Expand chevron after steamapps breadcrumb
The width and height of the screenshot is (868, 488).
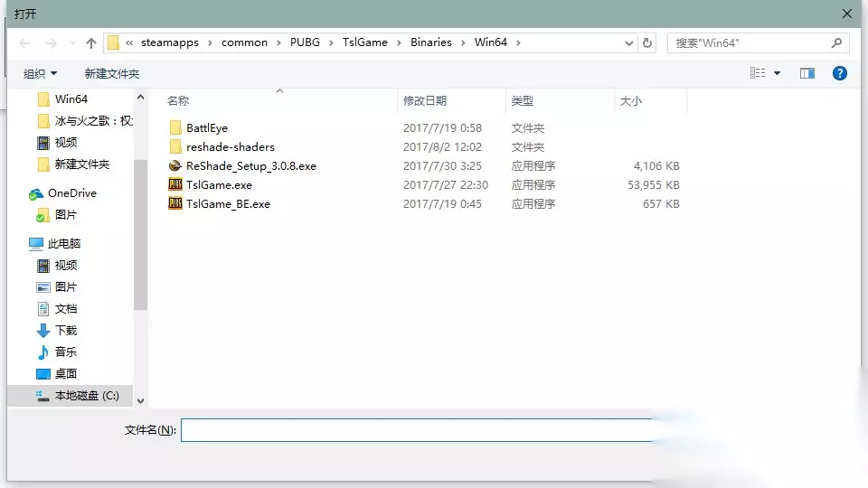(210, 42)
